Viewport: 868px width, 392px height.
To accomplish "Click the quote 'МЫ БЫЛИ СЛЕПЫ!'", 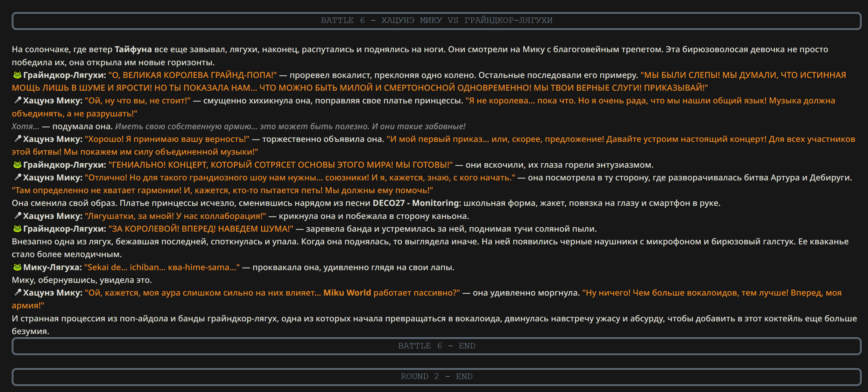I will tap(429, 81).
